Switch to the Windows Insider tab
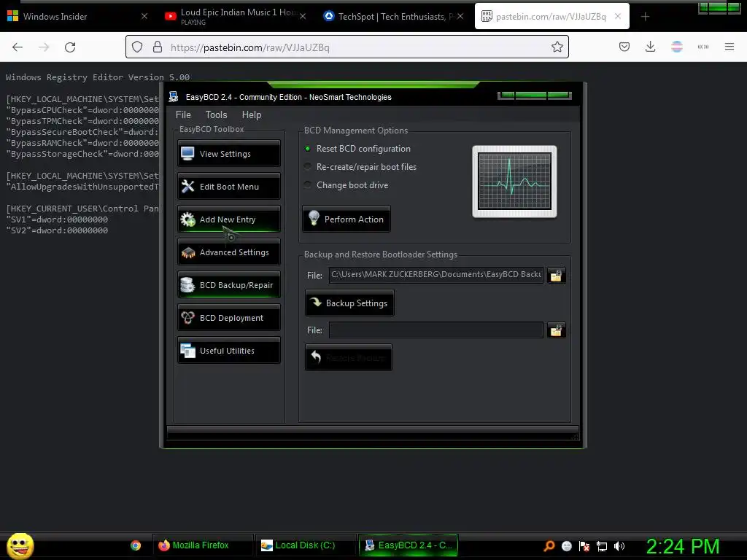Viewport: 747px width, 560px height. coord(77,16)
